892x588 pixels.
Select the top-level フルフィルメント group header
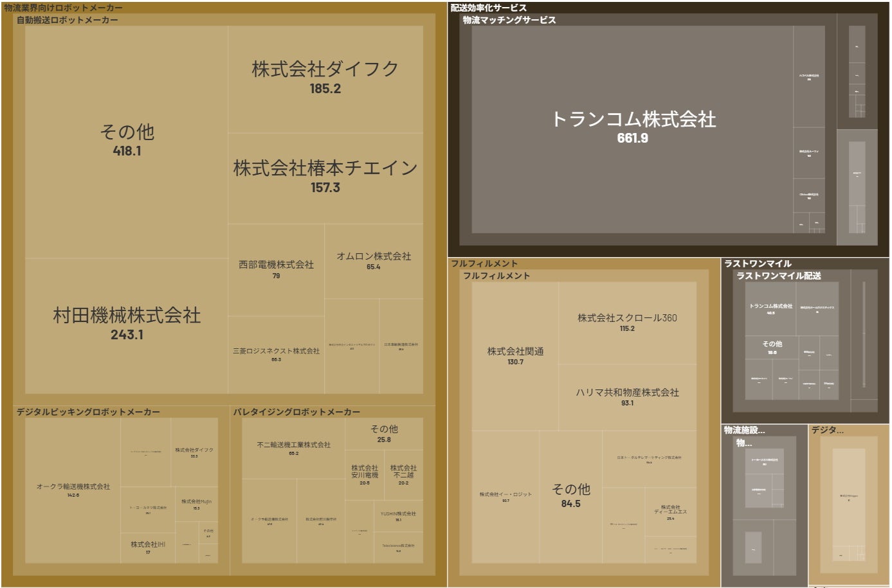(484, 263)
